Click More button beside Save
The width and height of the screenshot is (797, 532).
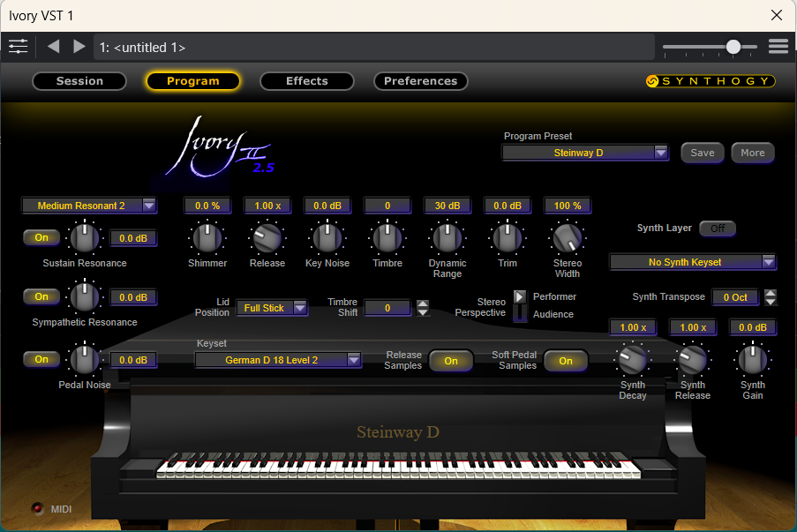click(753, 153)
